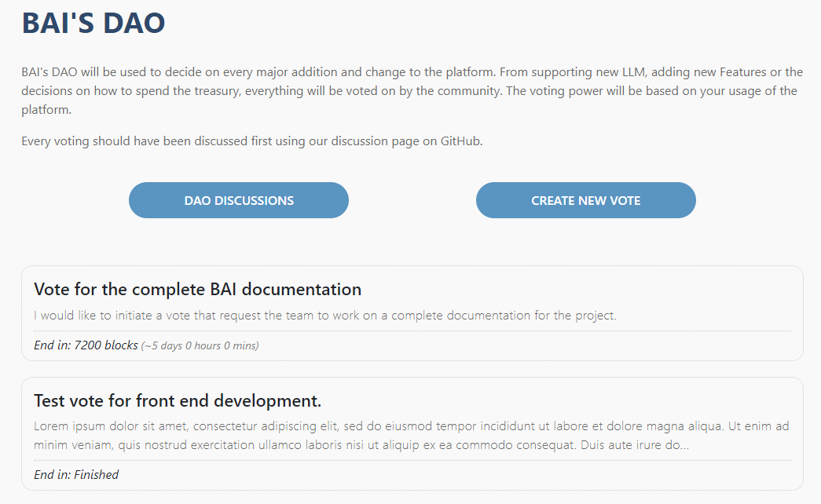The height and width of the screenshot is (504, 821).
Task: Click the BAI'S DAO page heading
Action: (x=93, y=23)
